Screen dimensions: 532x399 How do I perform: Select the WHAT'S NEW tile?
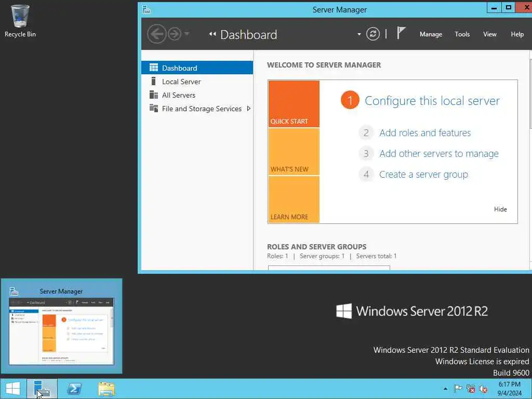click(x=294, y=152)
